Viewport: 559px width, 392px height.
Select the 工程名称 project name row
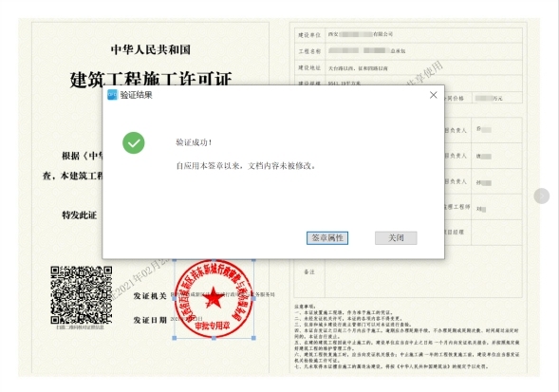pyautogui.click(x=408, y=51)
